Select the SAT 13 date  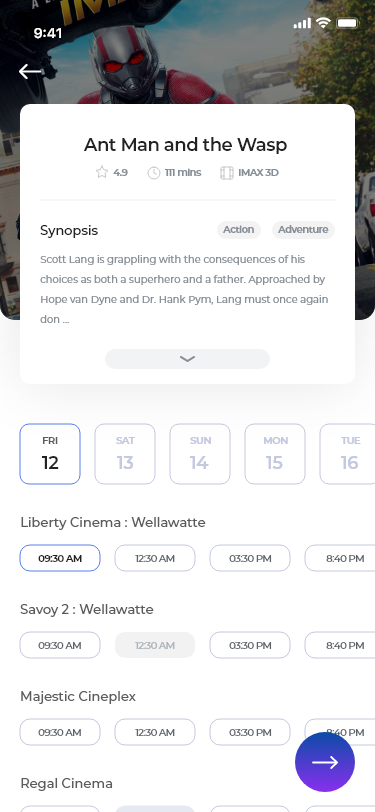click(125, 454)
